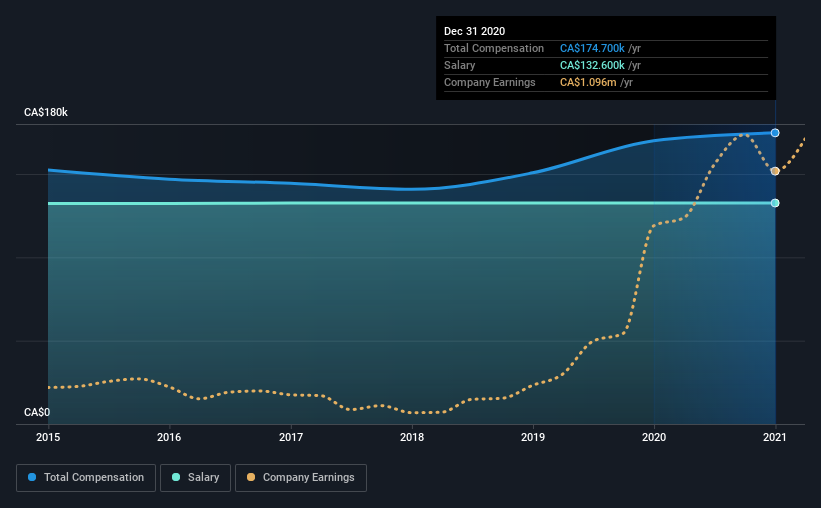
Task: Select the 2021 x-axis label
Action: click(775, 437)
